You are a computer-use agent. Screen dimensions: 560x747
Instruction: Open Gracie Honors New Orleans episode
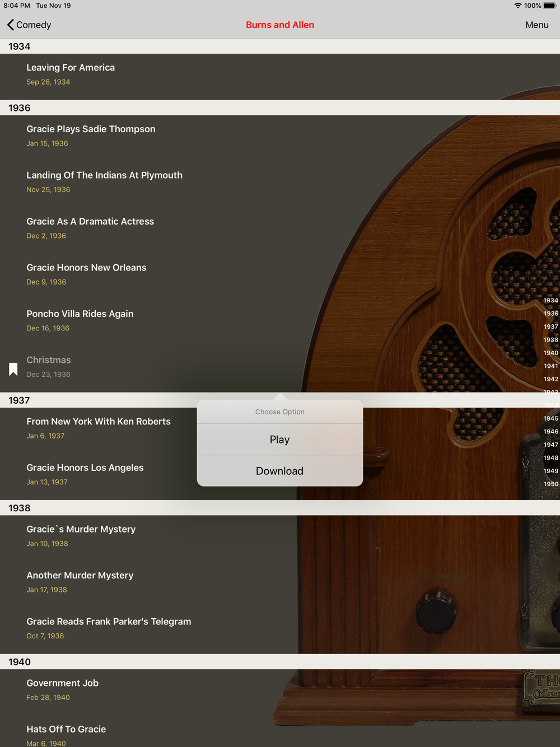(280, 277)
